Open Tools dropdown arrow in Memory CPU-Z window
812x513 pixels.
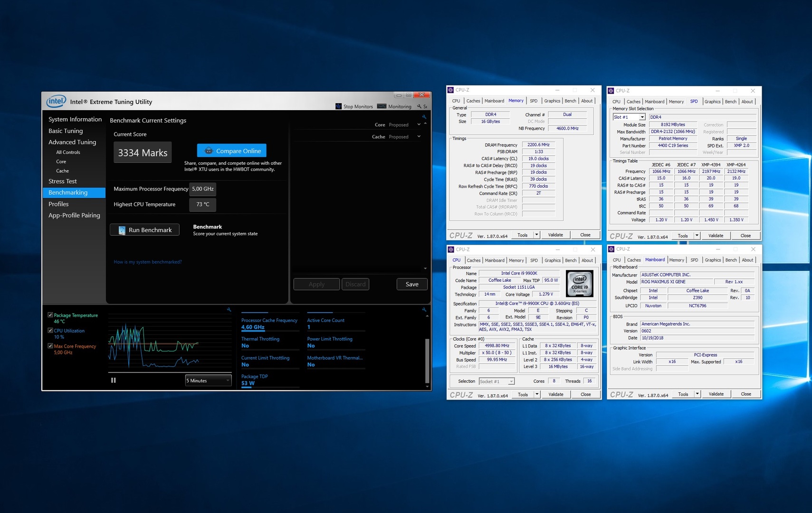(x=536, y=235)
